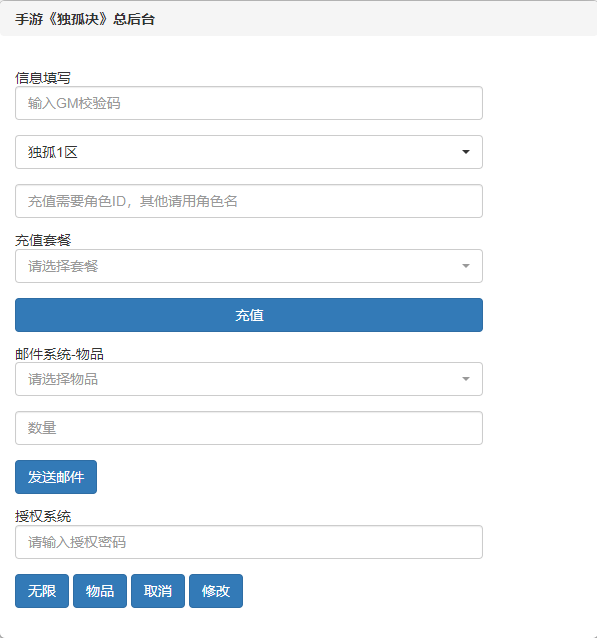Click the GM校验码 input field
The width and height of the screenshot is (597, 638).
249,103
